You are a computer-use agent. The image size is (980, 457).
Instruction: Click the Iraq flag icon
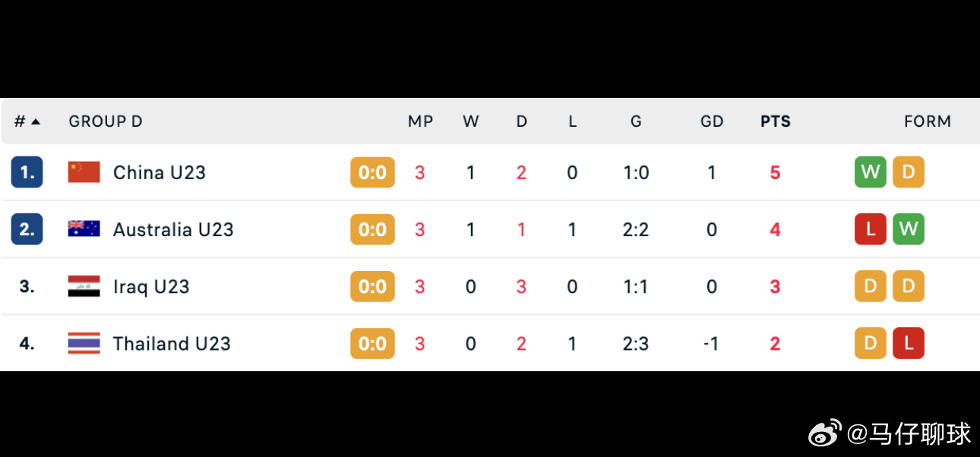click(84, 286)
